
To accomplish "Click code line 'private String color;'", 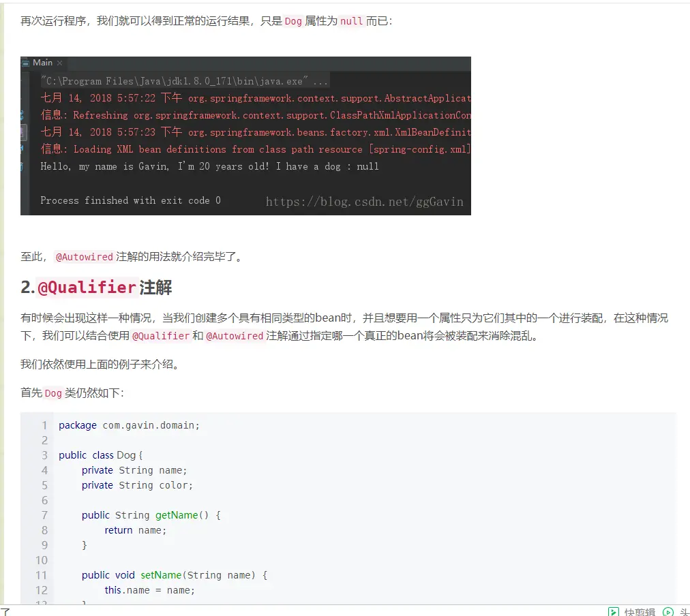I will [137, 485].
